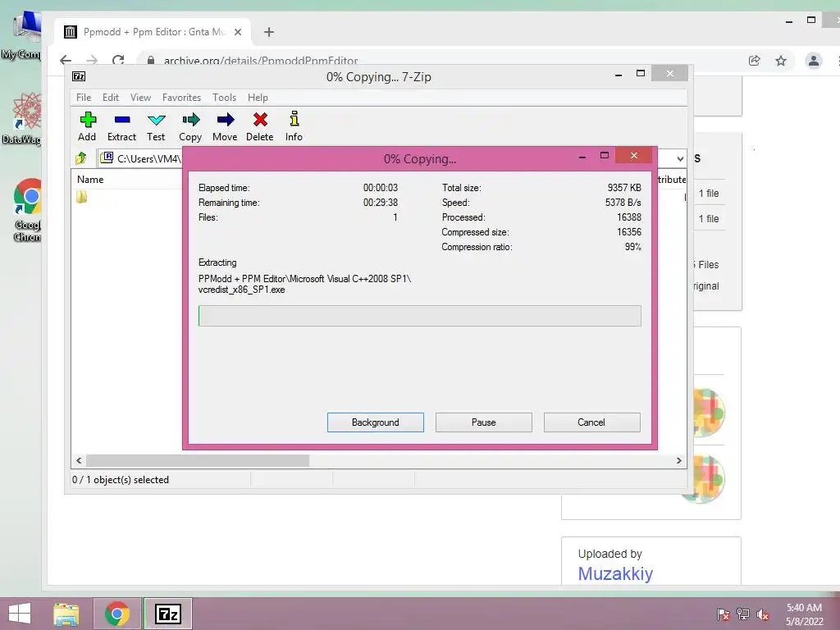Click the right scroll arrow in 7-Zip
The width and height of the screenshot is (840, 630).
[x=678, y=460]
